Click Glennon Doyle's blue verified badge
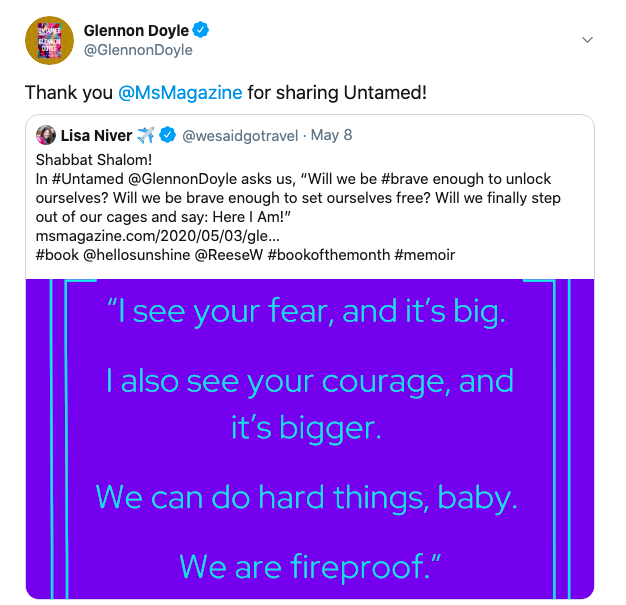This screenshot has width=626, height=605. 200,30
